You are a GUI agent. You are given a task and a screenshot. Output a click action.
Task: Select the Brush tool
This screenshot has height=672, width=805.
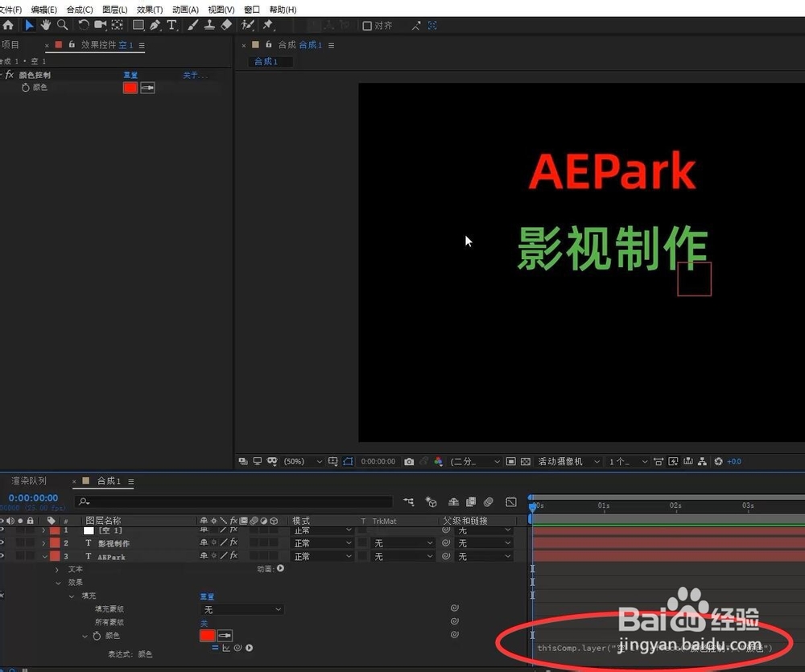click(193, 25)
